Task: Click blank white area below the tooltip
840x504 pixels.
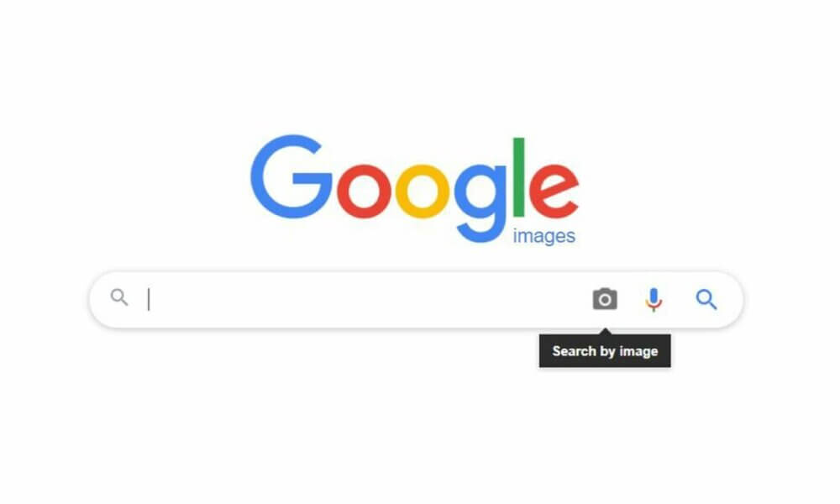Action: [x=605, y=428]
